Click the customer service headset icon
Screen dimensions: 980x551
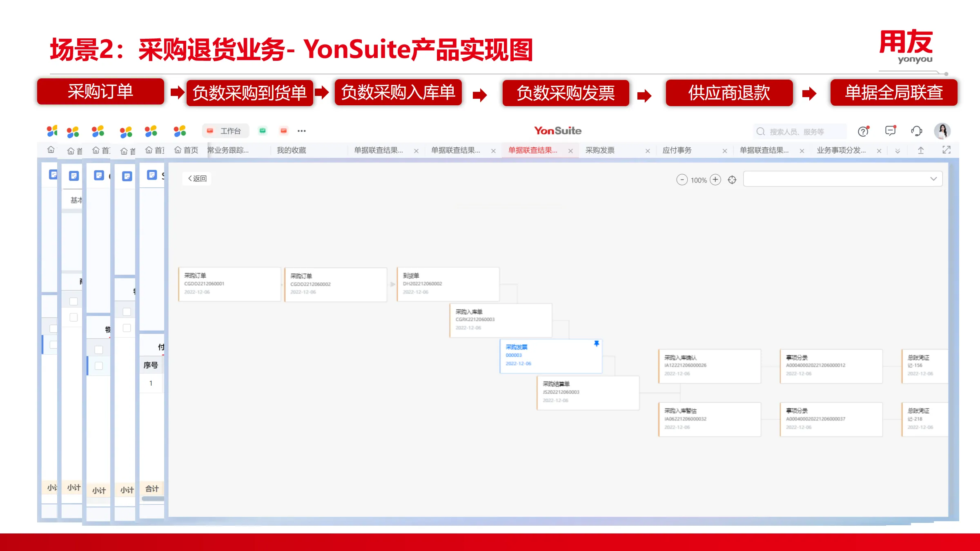tap(917, 131)
